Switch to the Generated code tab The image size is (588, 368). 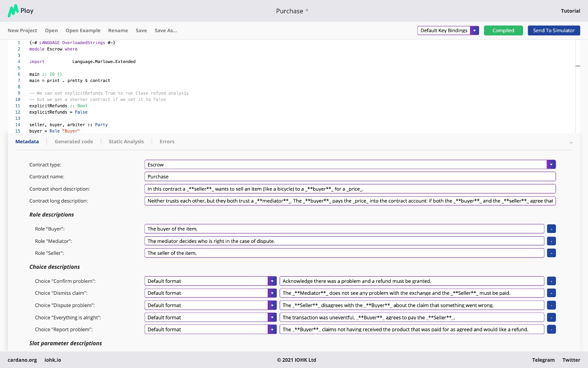pos(74,142)
